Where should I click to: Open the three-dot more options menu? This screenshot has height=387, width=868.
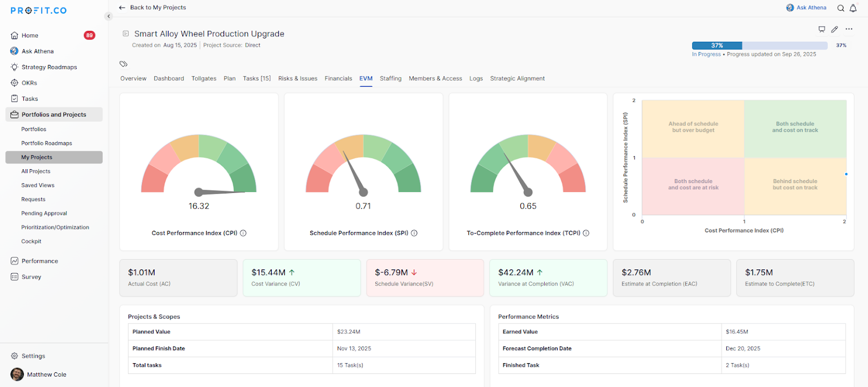pyautogui.click(x=849, y=29)
